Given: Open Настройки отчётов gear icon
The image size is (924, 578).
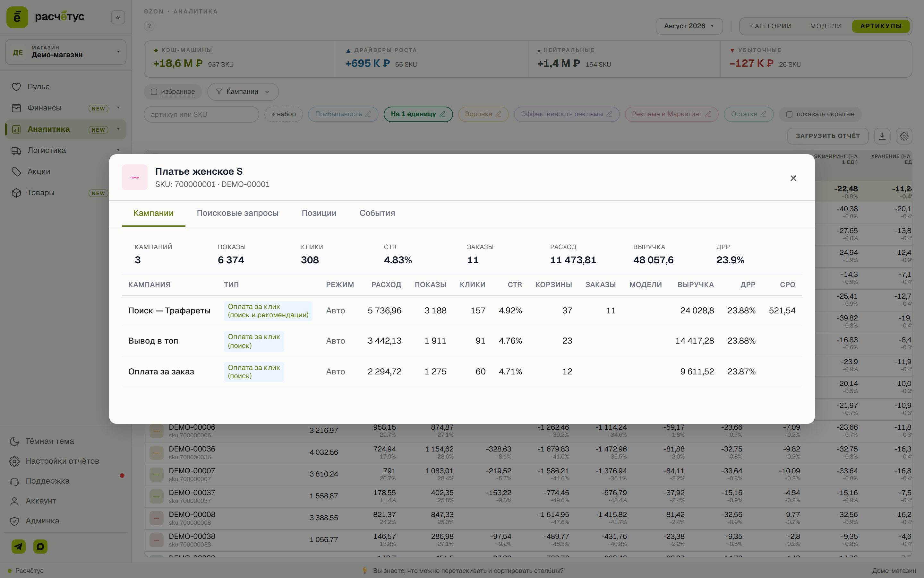Looking at the screenshot, I should tap(14, 461).
